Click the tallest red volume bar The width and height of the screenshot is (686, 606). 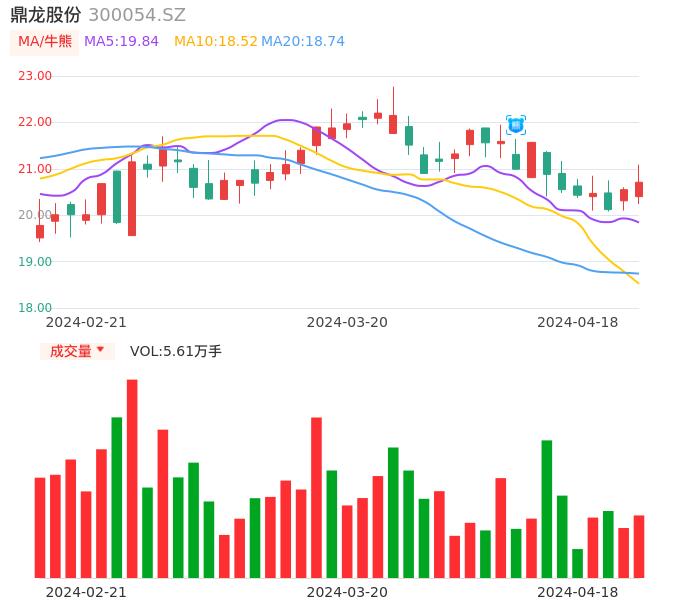(132, 478)
